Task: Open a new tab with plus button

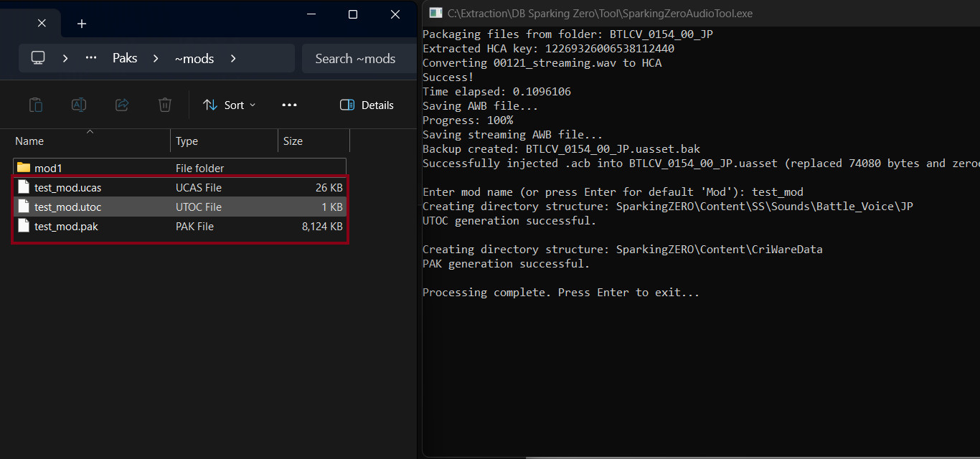Action: [x=82, y=24]
